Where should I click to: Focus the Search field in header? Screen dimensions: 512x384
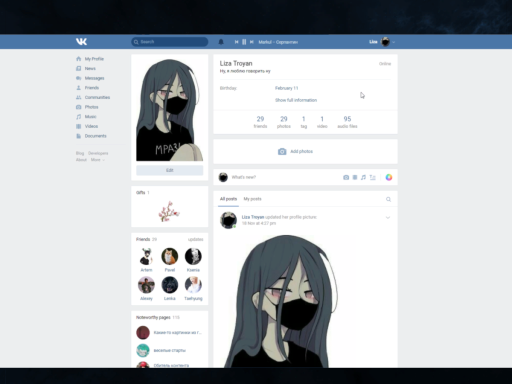(x=170, y=42)
